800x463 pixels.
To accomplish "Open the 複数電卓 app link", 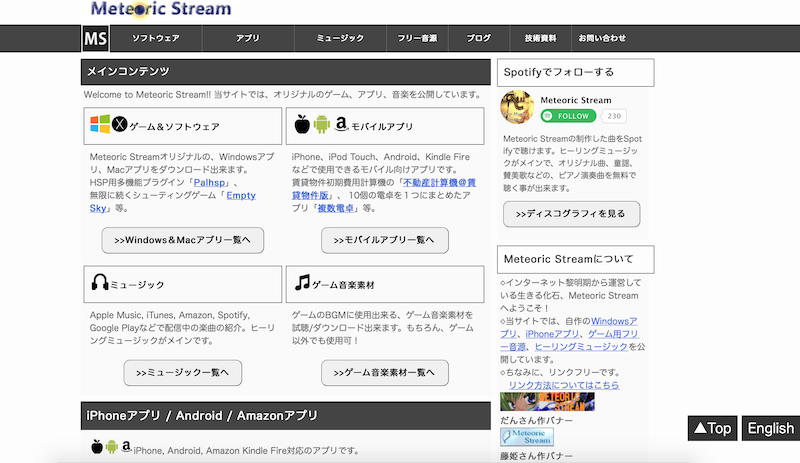I will (336, 208).
